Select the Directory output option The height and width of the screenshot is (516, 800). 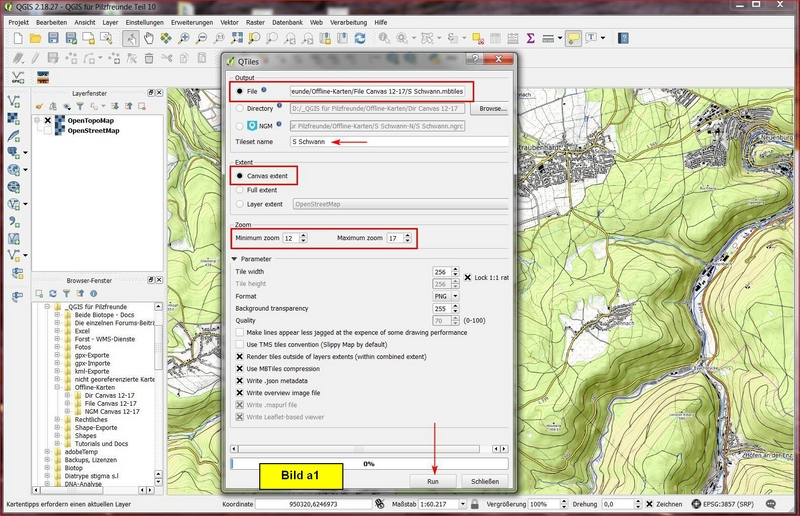click(x=239, y=108)
